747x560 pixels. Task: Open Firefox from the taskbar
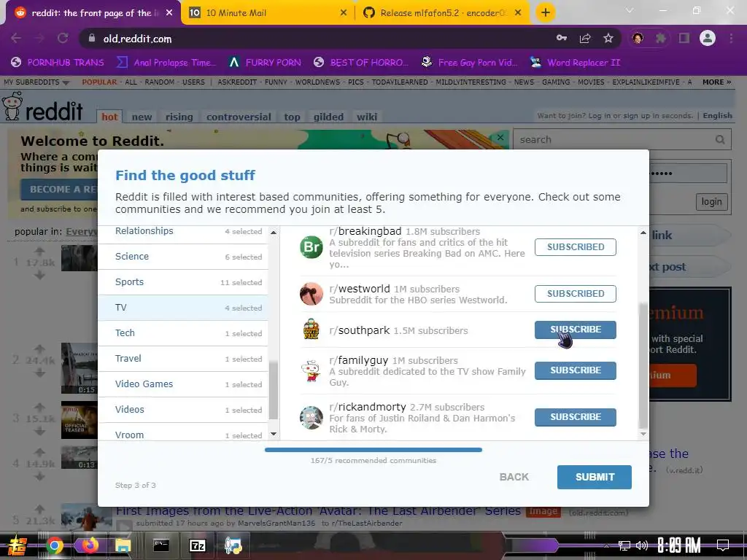(x=89, y=545)
